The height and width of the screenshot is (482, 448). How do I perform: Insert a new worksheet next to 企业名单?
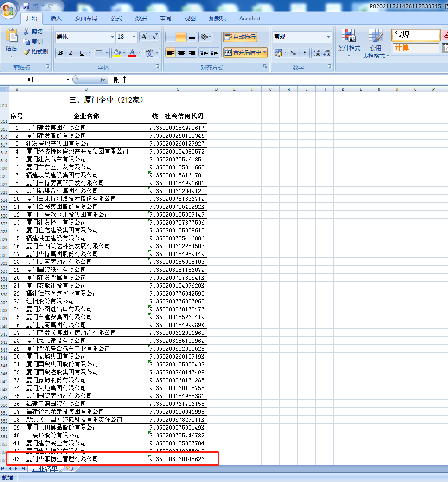(x=70, y=469)
